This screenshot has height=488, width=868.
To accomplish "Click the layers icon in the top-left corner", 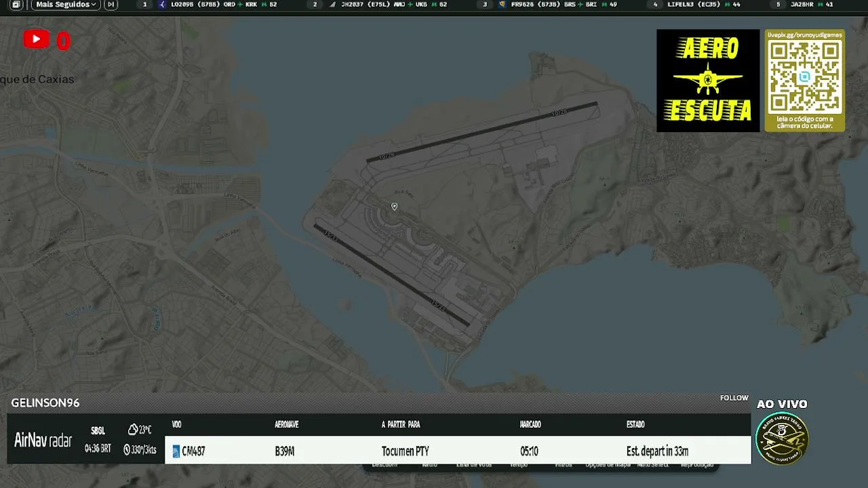I will tap(16, 5).
